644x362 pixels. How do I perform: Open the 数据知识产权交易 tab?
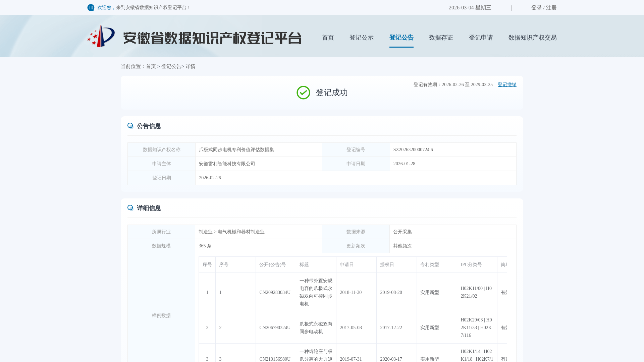pos(533,38)
